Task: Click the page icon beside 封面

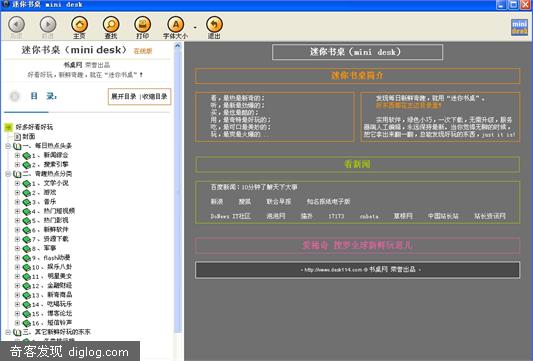Action: click(17, 137)
